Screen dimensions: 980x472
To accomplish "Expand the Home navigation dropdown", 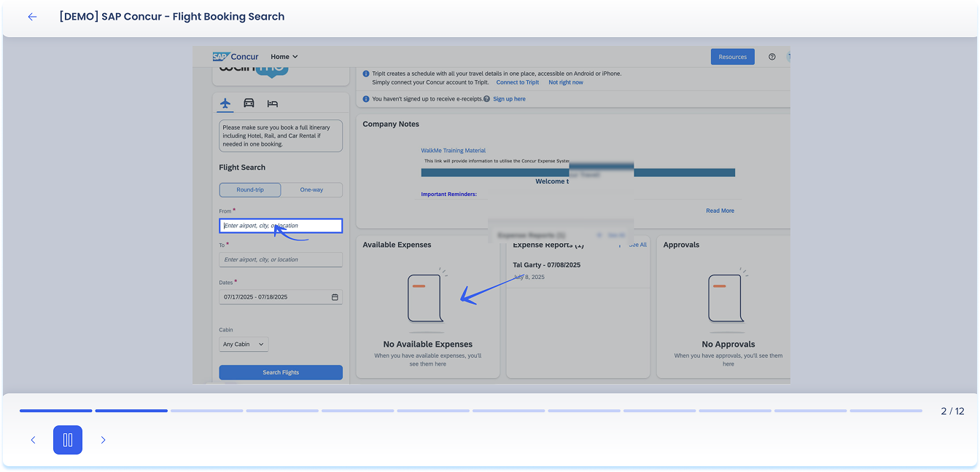I will tap(284, 57).
